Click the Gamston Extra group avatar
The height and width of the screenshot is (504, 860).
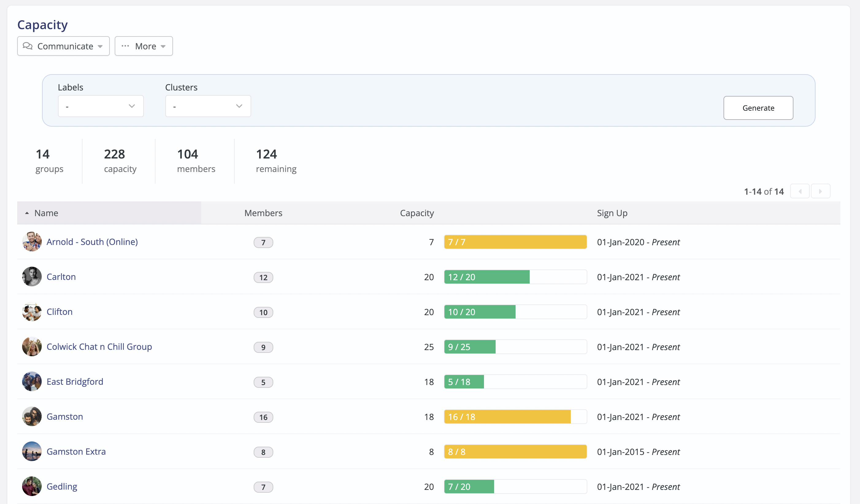32,452
